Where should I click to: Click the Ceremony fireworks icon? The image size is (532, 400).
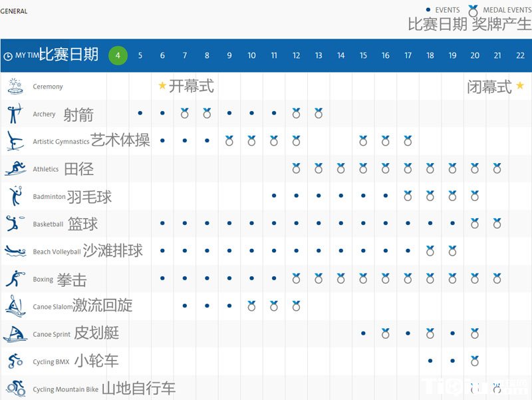(15, 86)
